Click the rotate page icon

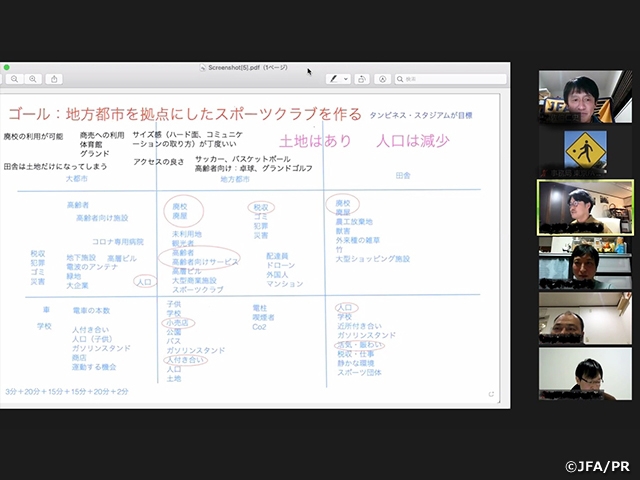pyautogui.click(x=360, y=79)
